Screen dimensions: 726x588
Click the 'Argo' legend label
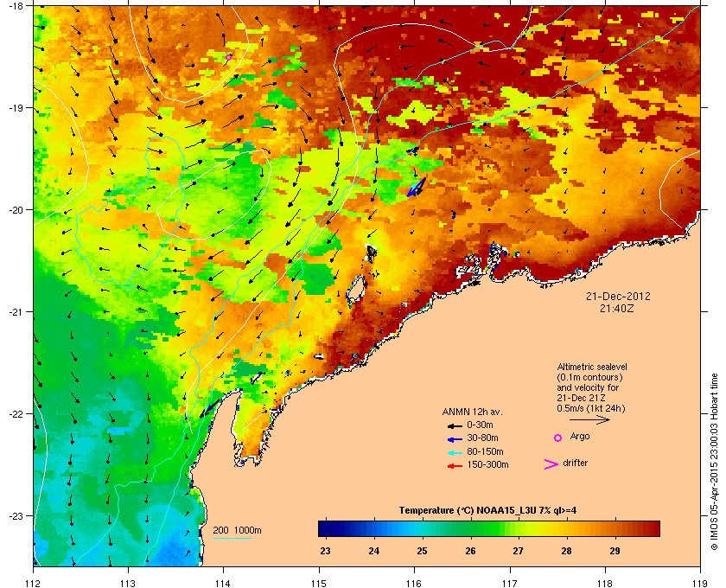click(x=580, y=437)
